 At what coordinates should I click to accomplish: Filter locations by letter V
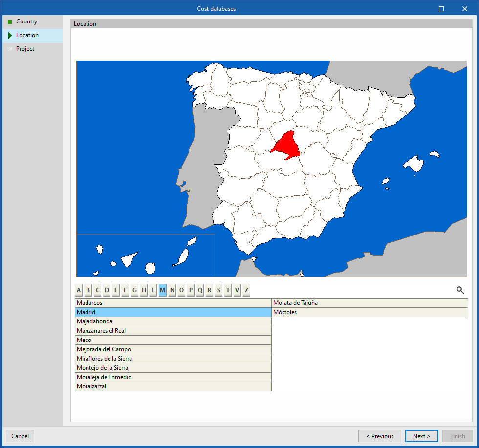click(x=237, y=290)
